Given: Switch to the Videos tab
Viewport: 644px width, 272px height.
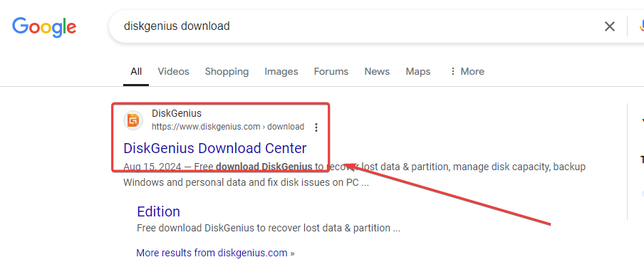Looking at the screenshot, I should 173,71.
